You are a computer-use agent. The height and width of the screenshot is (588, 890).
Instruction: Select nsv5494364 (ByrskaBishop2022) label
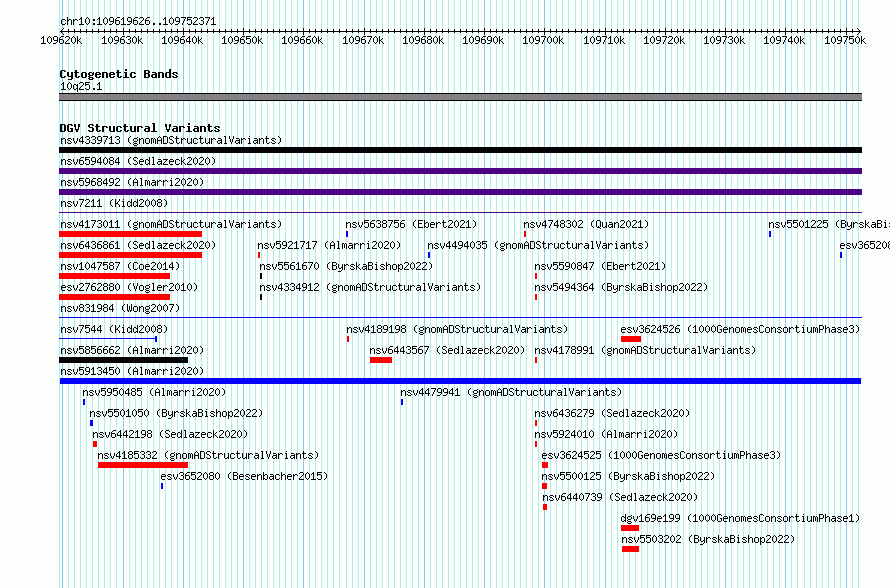621,287
